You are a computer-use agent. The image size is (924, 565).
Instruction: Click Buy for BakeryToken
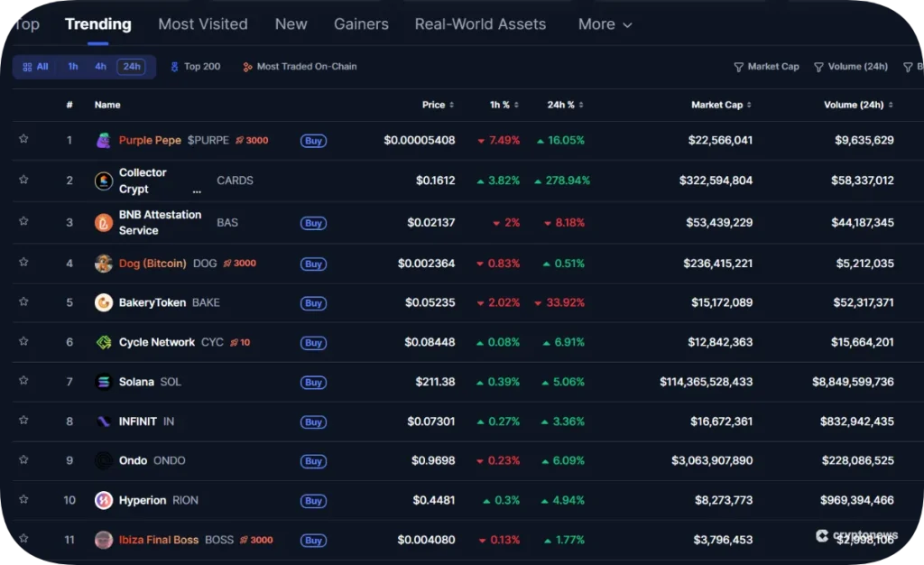(313, 303)
